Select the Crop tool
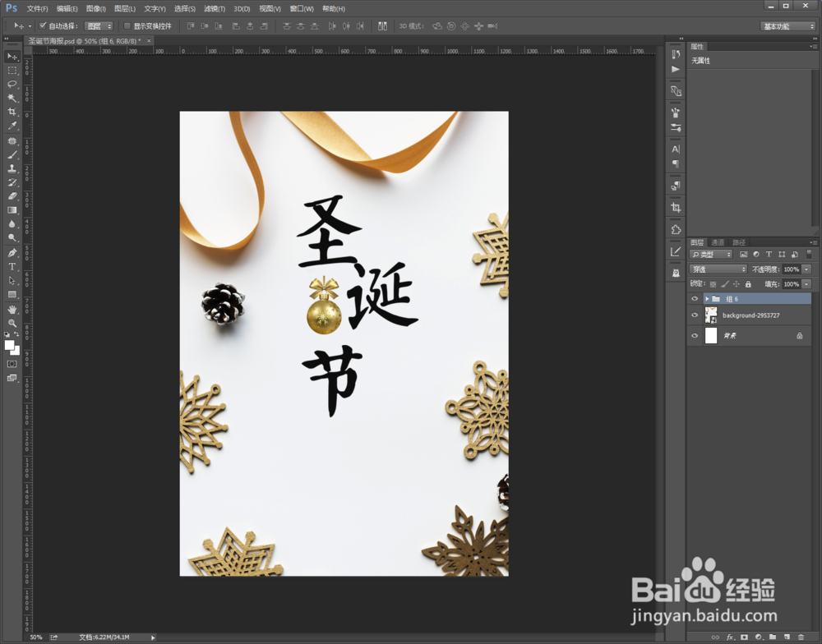 11,112
